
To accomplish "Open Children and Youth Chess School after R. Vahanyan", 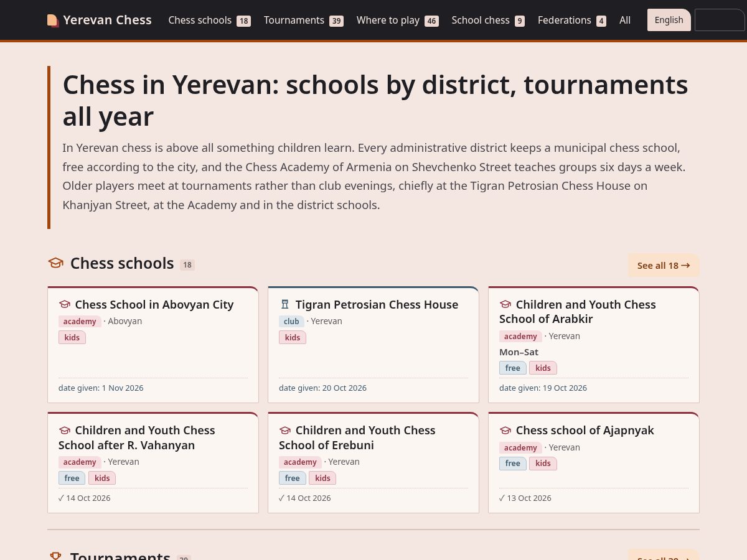I will tap(137, 437).
